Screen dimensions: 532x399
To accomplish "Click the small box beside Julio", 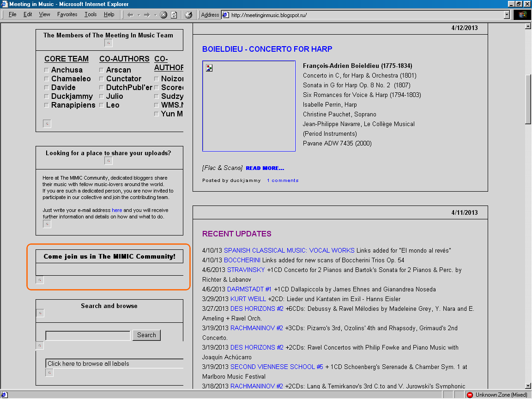I will click(102, 97).
